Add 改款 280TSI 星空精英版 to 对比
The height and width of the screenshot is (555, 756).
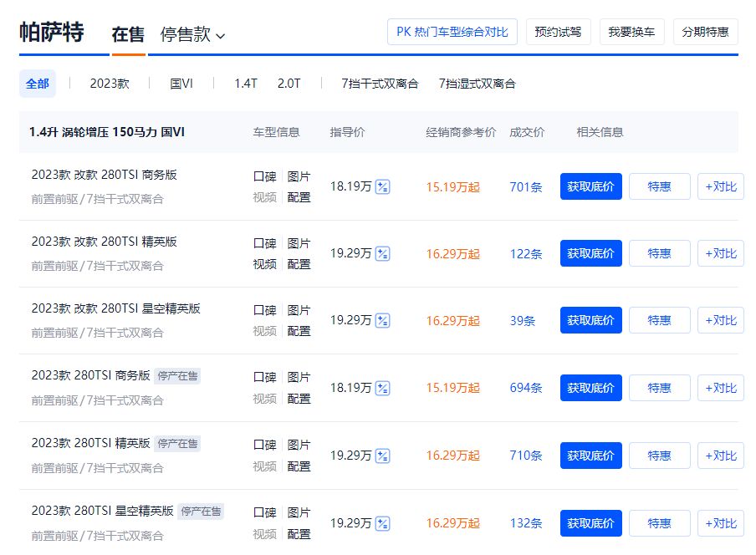[720, 320]
